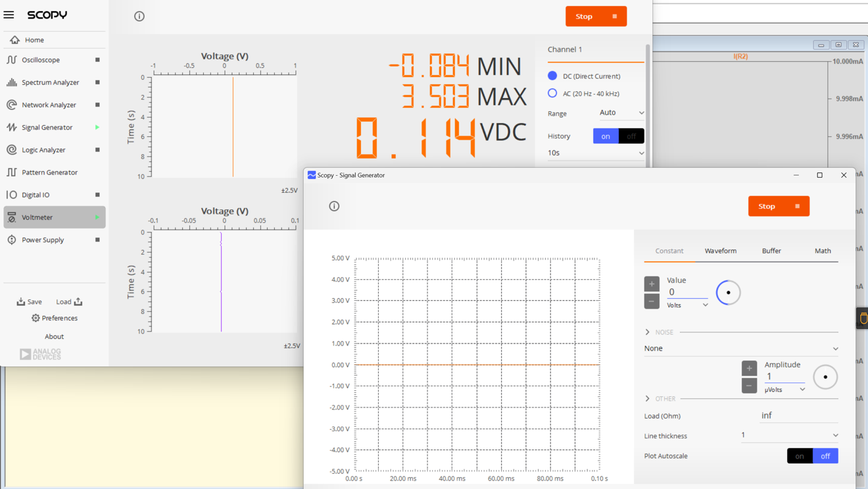Increase Value with plus button
868x489 pixels.
(x=652, y=284)
